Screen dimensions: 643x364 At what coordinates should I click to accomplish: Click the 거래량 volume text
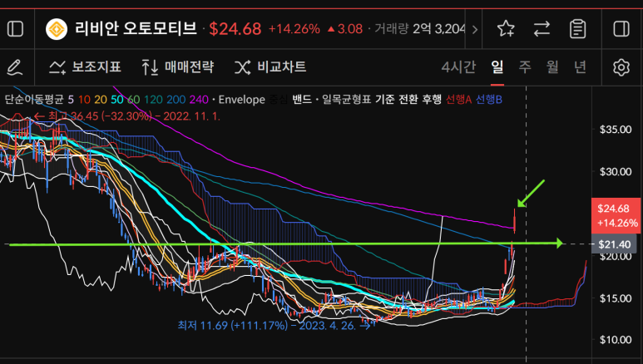click(391, 29)
